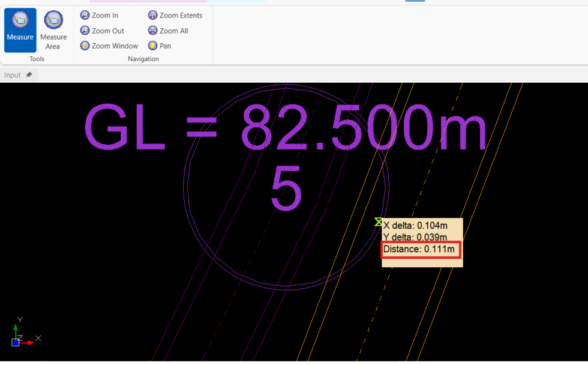Toggle the Input panel pin

29,75
